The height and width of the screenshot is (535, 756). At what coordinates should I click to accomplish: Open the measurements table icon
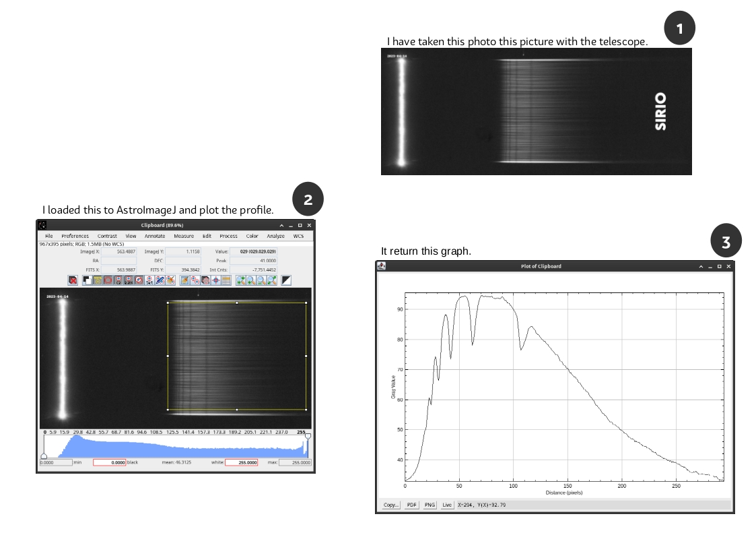[x=226, y=280]
